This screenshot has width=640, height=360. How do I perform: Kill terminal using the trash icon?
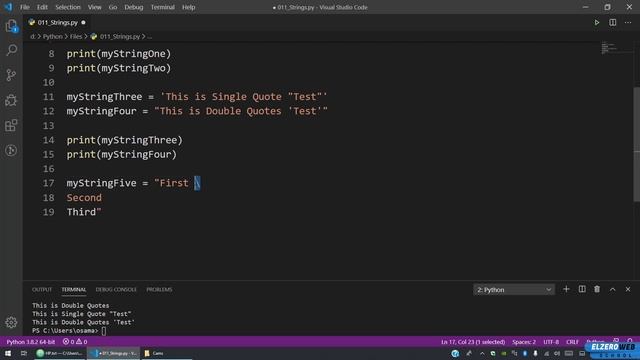point(597,289)
